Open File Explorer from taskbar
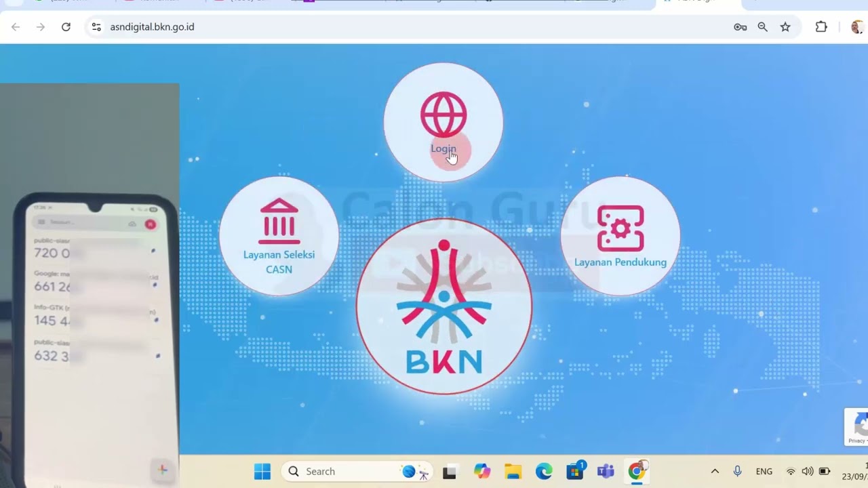Viewport: 868px width, 488px height. [x=513, y=472]
